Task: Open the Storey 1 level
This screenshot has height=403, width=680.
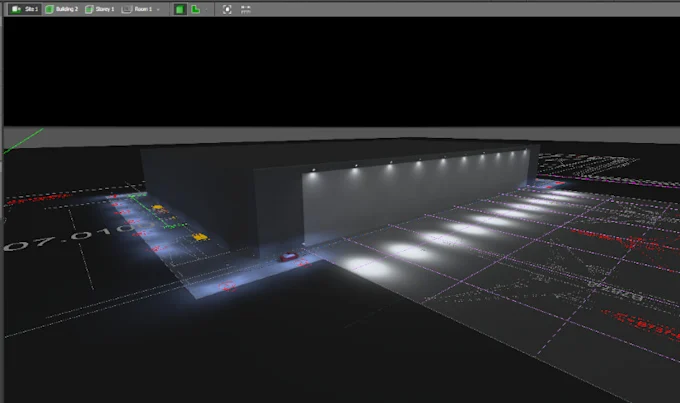Action: (x=100, y=9)
